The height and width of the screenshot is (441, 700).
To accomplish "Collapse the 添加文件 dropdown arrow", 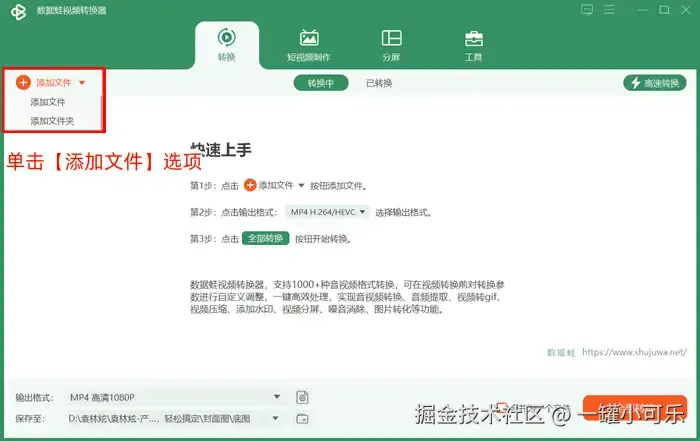I will point(82,83).
